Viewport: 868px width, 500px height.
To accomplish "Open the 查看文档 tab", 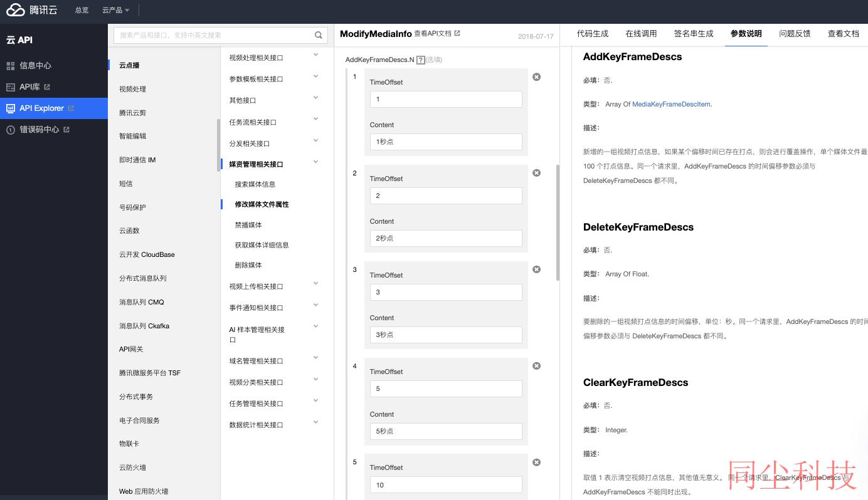I will tap(843, 34).
